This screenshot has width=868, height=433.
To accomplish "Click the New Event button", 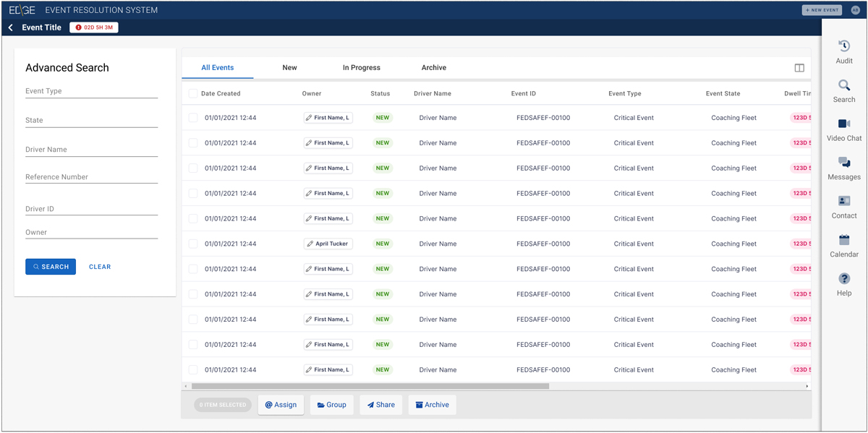I will (x=822, y=10).
